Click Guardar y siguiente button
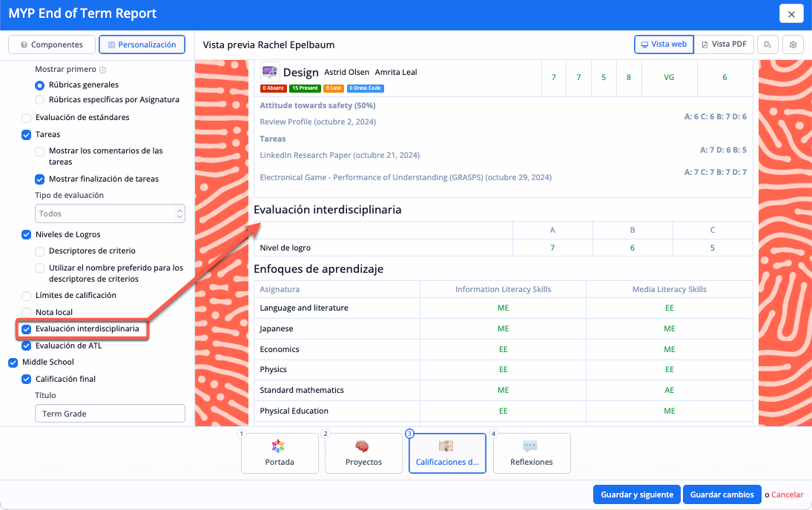Viewport: 812px width, 510px height. tap(636, 494)
